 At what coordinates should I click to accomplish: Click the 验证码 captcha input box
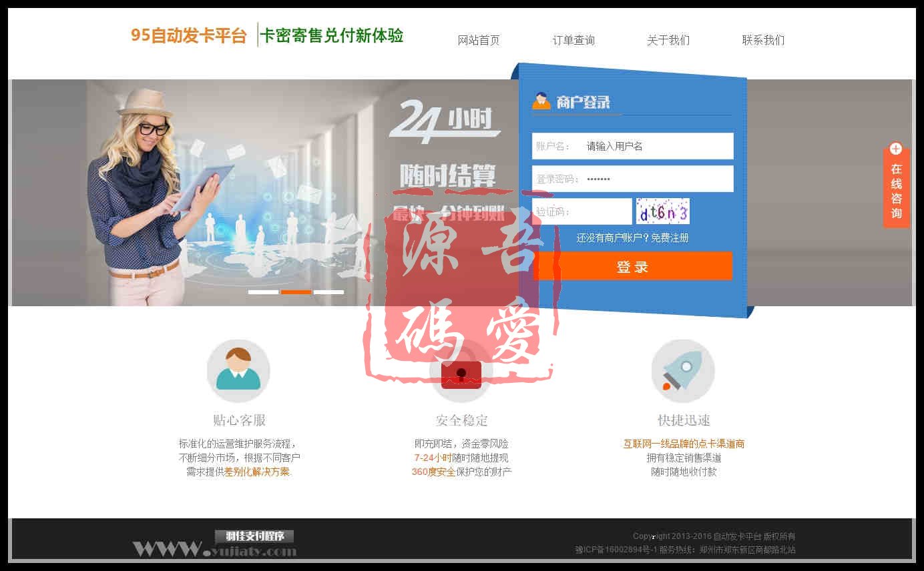(x=582, y=211)
